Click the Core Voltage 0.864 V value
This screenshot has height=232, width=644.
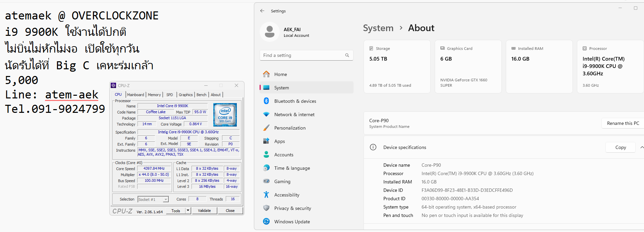196,124
